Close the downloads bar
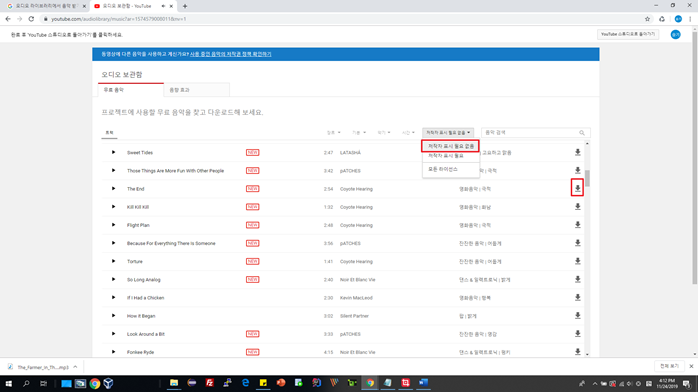The width and height of the screenshot is (698, 392). click(x=691, y=366)
